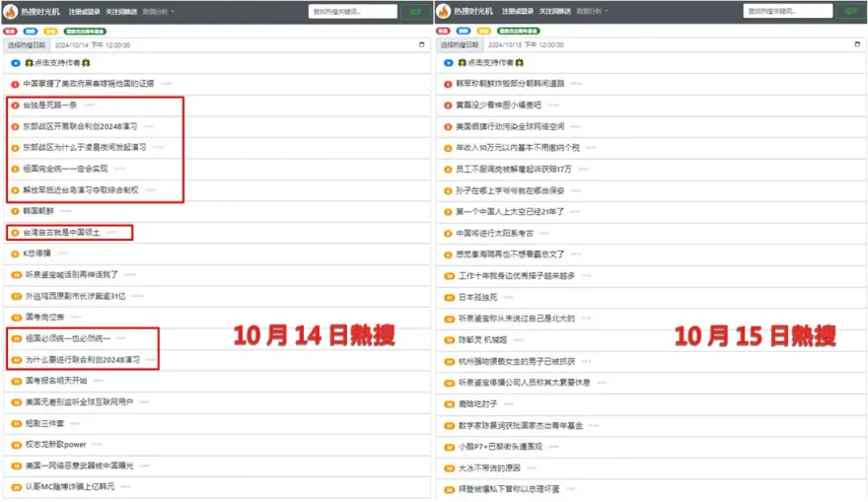Open hot topic 日本孤独死 in right list
Screen dimensions: 868x502
coord(473,297)
